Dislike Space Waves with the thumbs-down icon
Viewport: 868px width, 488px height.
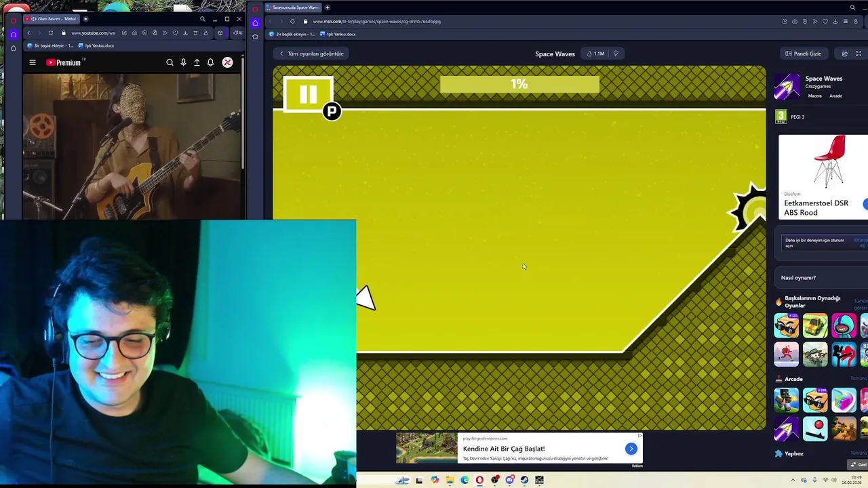(616, 54)
